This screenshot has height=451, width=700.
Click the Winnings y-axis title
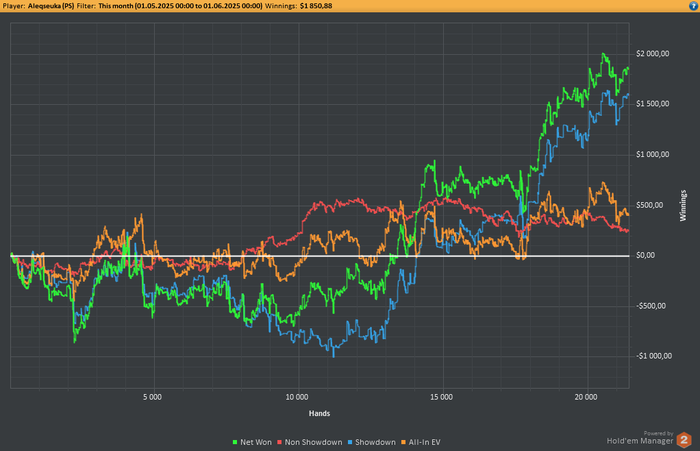[x=683, y=205]
